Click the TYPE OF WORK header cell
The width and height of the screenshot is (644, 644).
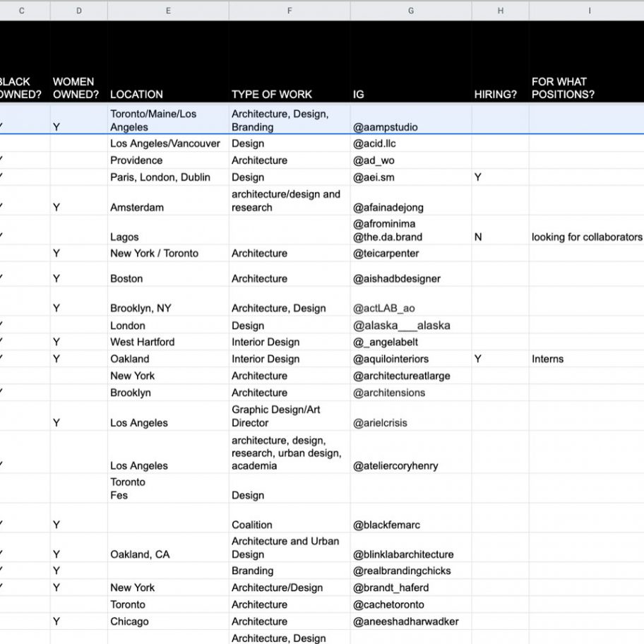point(290,61)
